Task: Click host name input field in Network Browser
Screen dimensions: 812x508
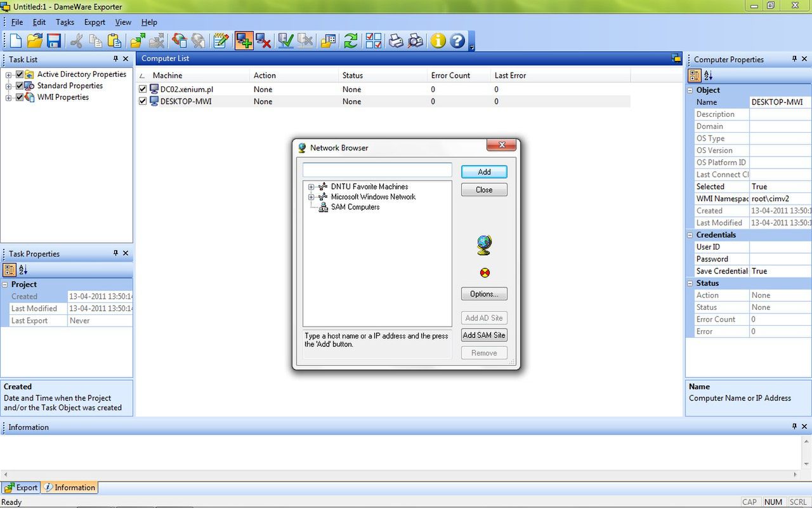Action: [x=377, y=170]
